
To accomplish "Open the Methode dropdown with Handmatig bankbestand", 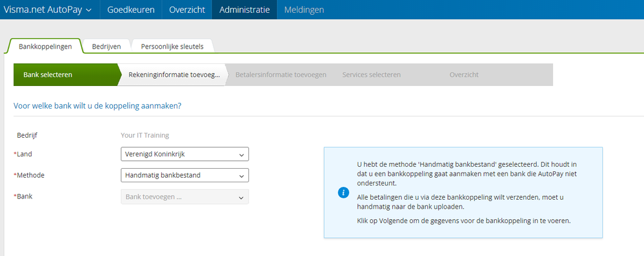I will tap(185, 175).
